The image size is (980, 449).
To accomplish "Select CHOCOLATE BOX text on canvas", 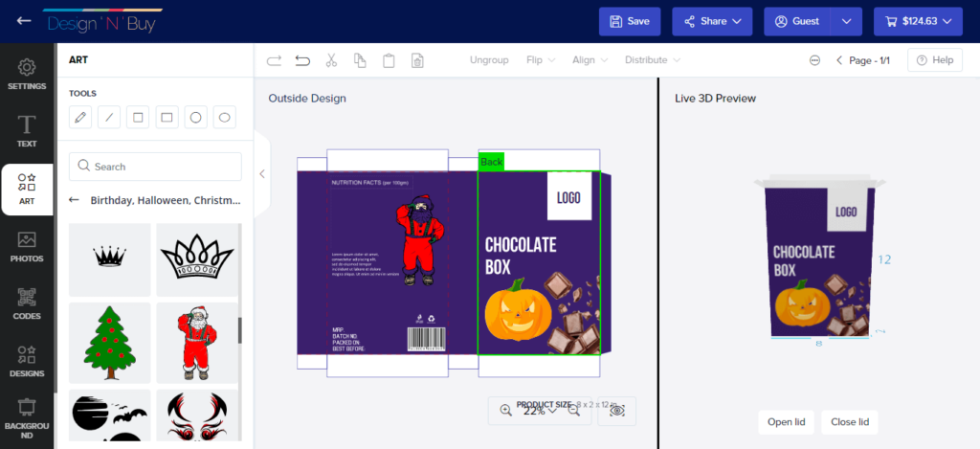I will (x=520, y=256).
